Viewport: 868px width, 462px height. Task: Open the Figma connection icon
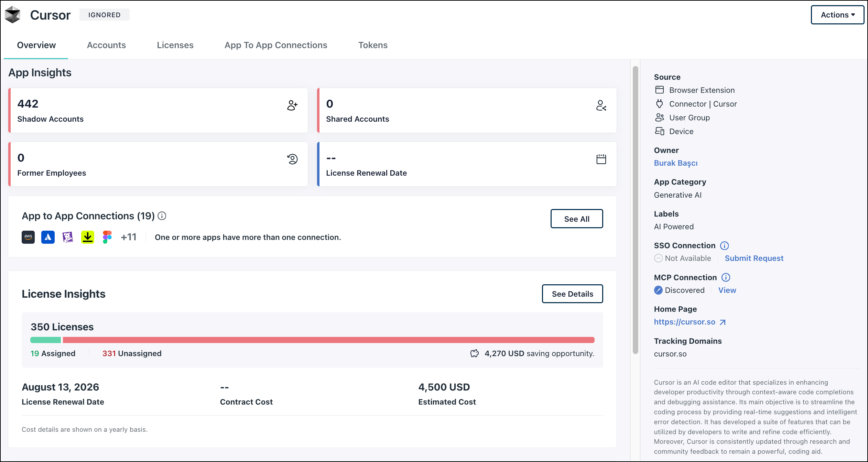107,237
